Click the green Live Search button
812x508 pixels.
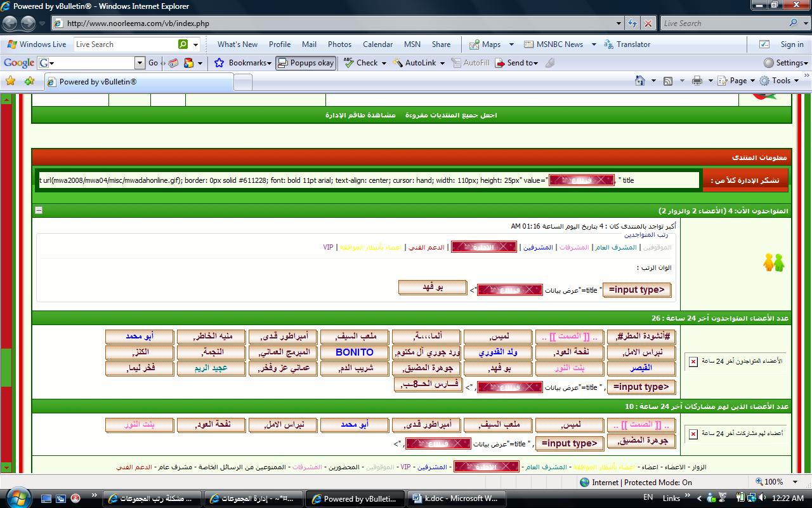[x=183, y=44]
